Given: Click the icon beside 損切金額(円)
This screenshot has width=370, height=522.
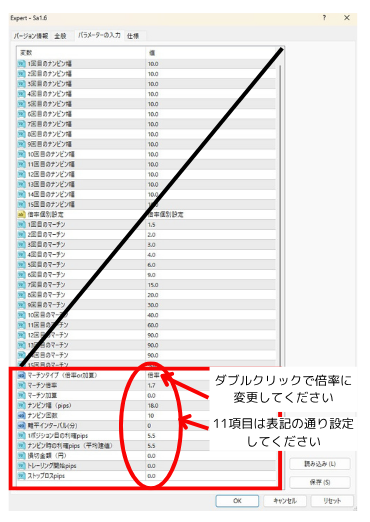Looking at the screenshot, I should pos(22,456).
